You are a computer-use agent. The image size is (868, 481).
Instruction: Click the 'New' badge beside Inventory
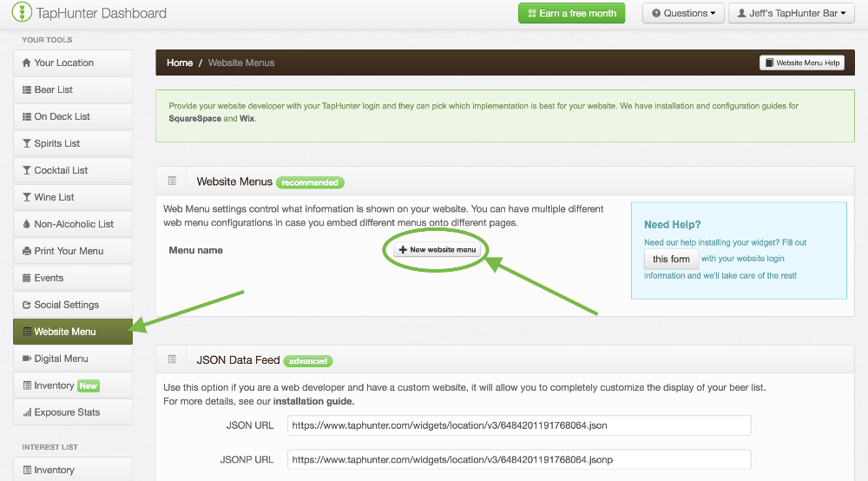(x=88, y=385)
